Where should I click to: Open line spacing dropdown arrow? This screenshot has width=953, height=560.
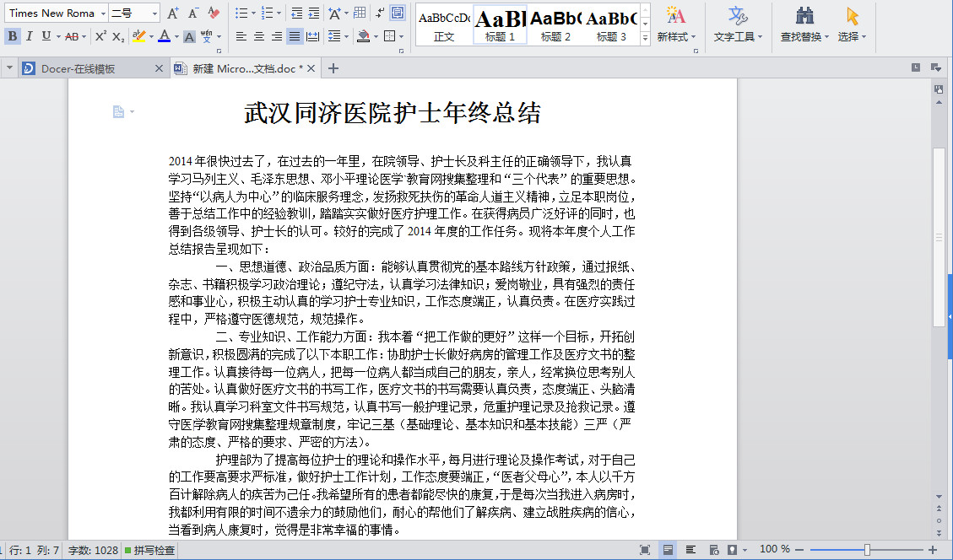[346, 36]
